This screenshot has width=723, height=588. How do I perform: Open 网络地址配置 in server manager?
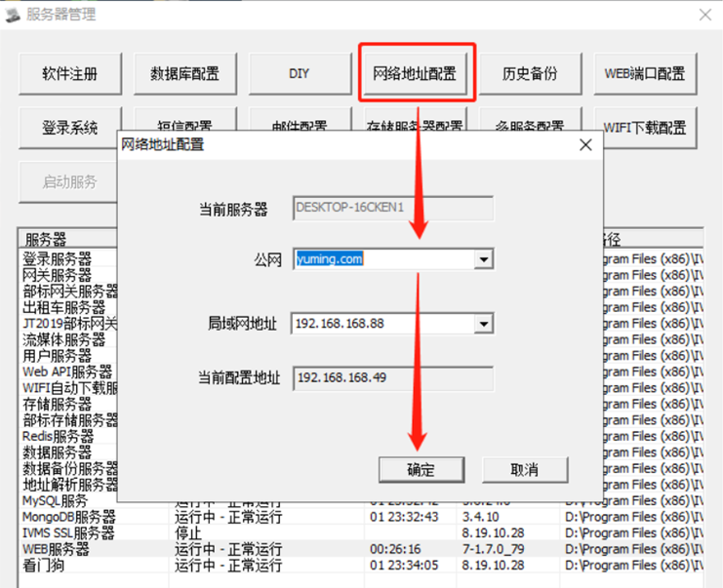point(415,74)
